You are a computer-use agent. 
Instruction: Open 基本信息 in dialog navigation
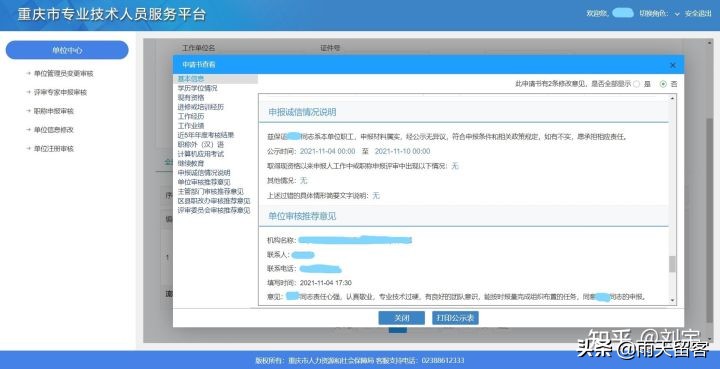coord(191,79)
